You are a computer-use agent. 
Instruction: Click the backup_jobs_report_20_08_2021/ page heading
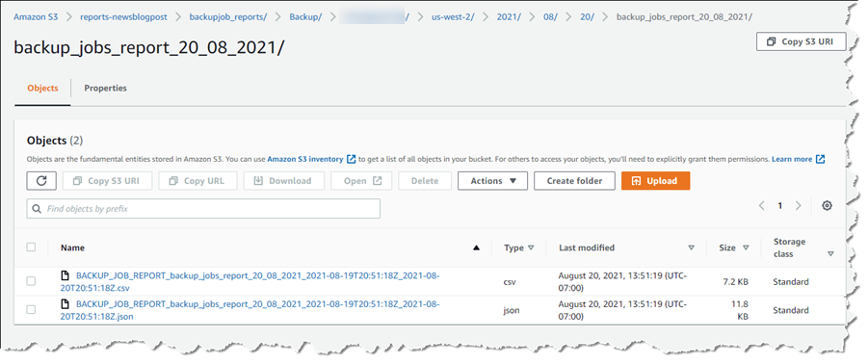point(149,47)
